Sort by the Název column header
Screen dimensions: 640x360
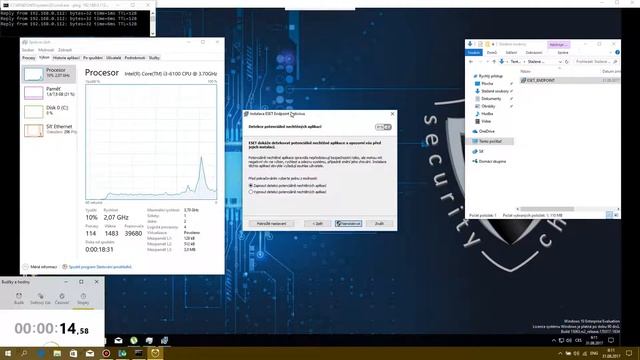tap(526, 71)
